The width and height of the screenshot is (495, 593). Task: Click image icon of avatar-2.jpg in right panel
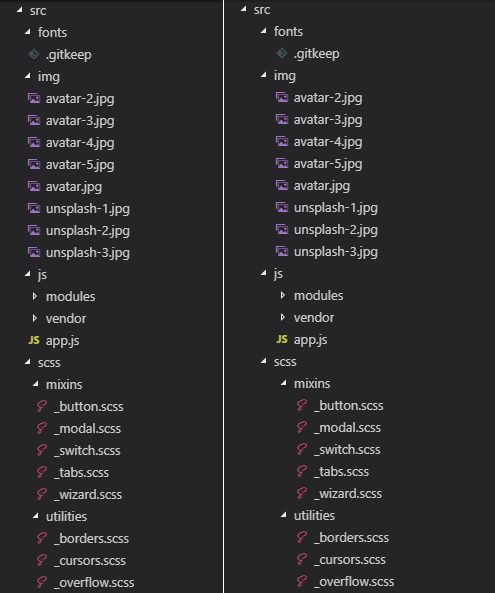(282, 98)
